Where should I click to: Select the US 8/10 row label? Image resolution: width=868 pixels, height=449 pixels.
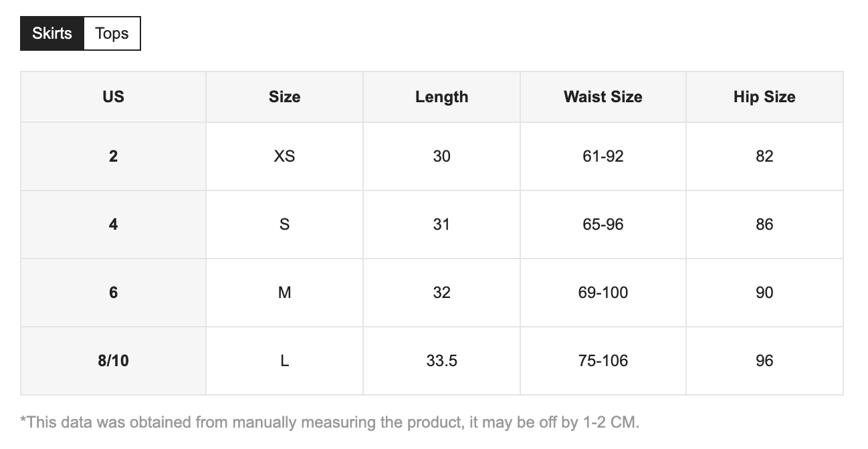tap(113, 361)
